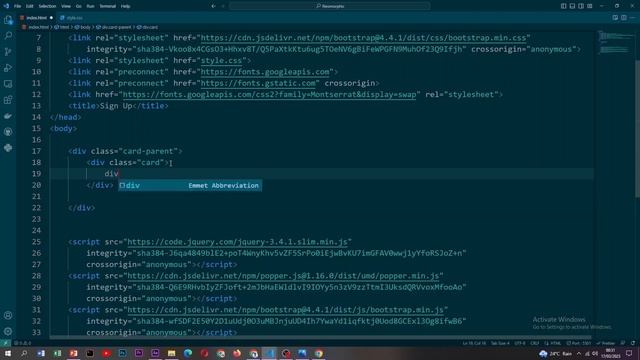Open the Edit menu
The height and width of the screenshot is (360, 640).
pyautogui.click(x=29, y=6)
